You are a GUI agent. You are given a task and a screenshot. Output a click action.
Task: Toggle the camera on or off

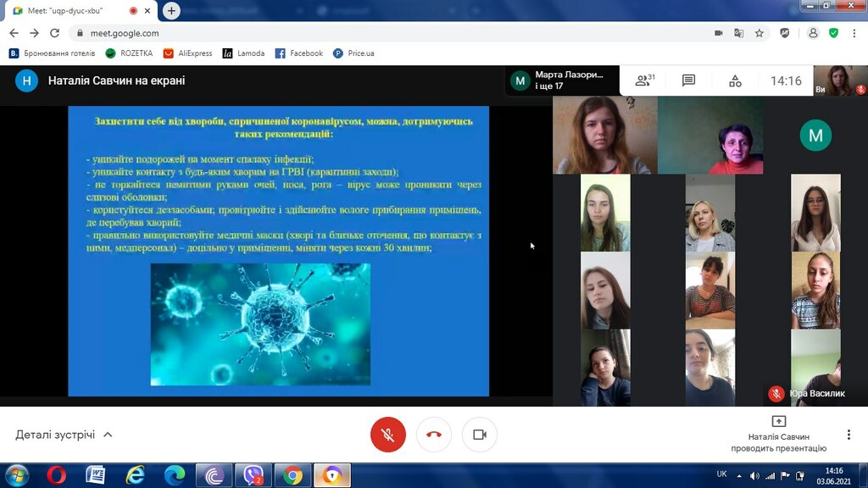coord(480,435)
